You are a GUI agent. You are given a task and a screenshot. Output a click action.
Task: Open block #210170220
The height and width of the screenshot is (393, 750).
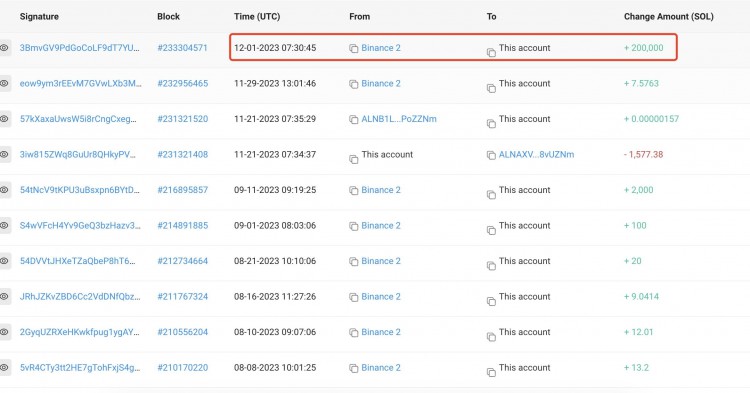[183, 368]
